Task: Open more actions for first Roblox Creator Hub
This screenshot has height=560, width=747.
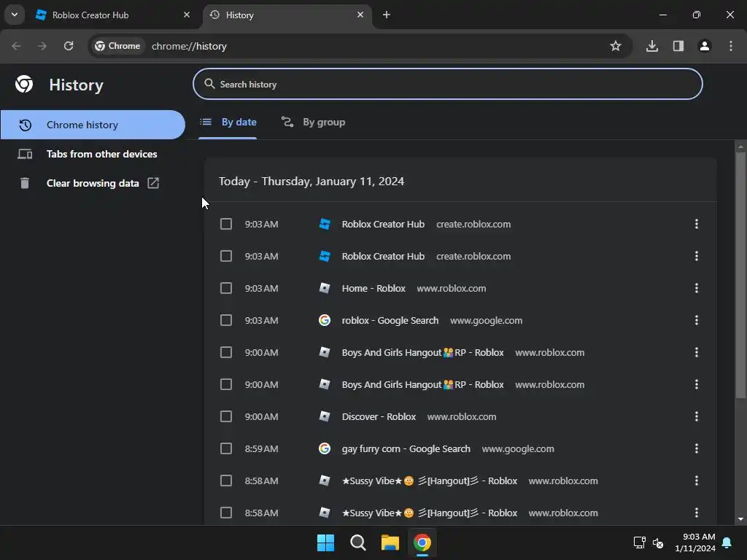Action: tap(697, 225)
